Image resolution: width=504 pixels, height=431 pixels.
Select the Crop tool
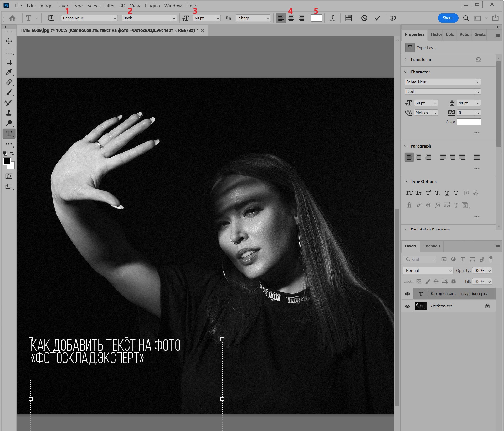pyautogui.click(x=9, y=62)
